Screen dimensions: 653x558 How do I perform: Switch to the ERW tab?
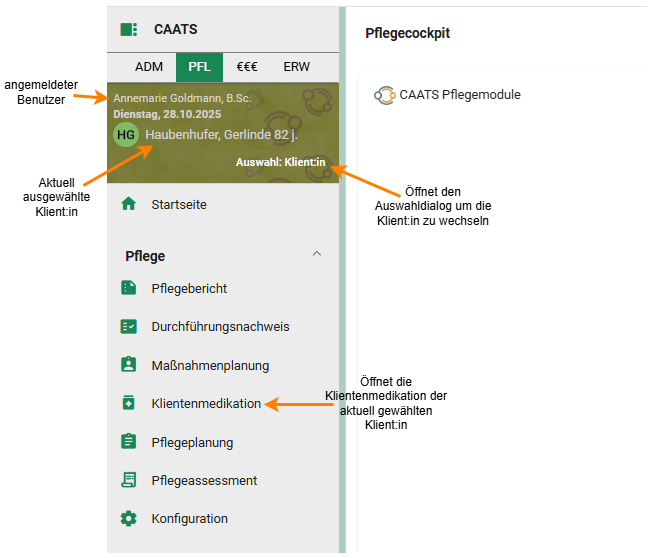click(296, 67)
